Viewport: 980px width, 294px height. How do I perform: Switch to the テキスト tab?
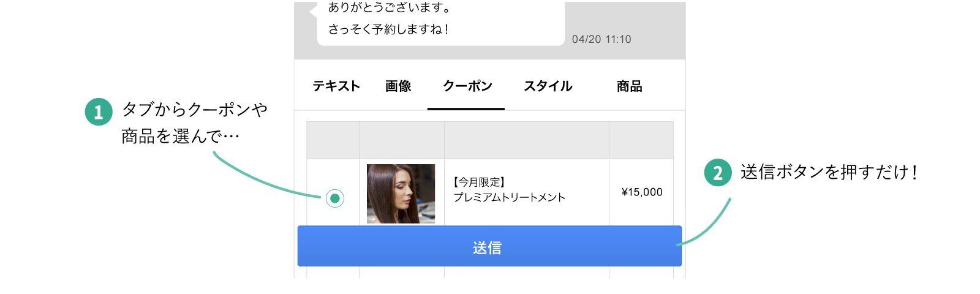tap(336, 86)
